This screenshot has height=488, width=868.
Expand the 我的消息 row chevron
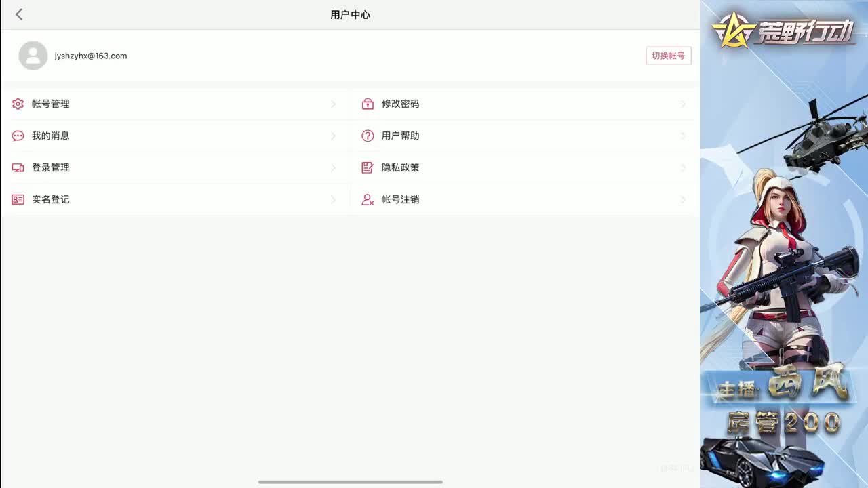click(333, 136)
